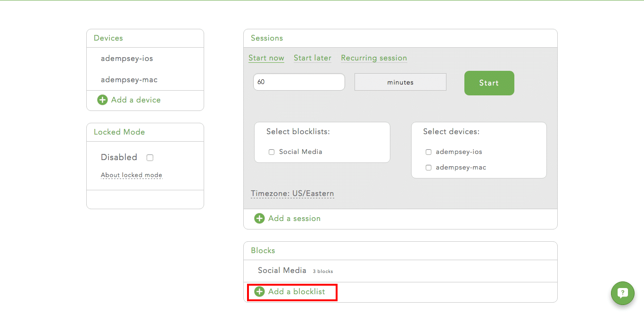The image size is (644, 314).
Task: Click the Add a device link text
Action: coord(136,100)
